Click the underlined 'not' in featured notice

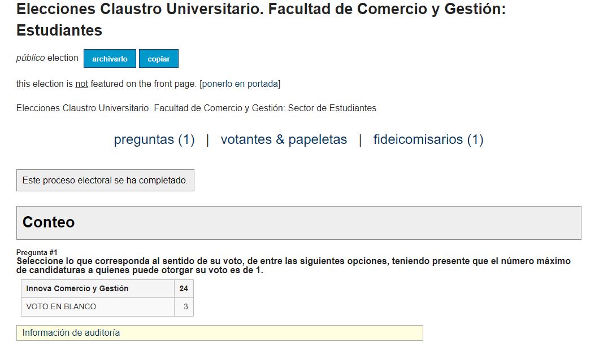pyautogui.click(x=81, y=84)
